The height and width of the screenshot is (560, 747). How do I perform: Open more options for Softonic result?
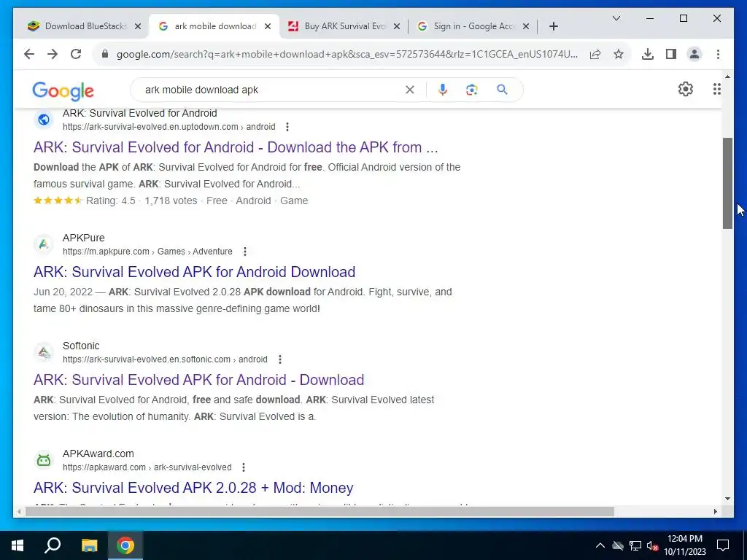[280, 359]
